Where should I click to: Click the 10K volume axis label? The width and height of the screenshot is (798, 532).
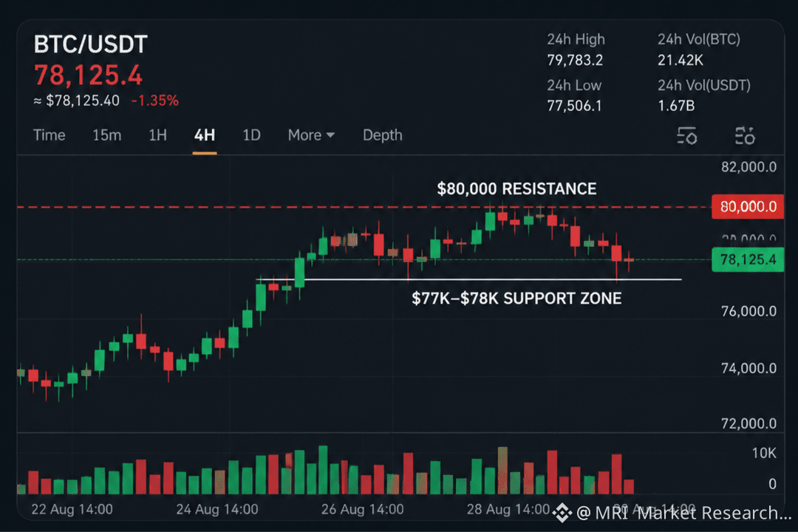764,453
